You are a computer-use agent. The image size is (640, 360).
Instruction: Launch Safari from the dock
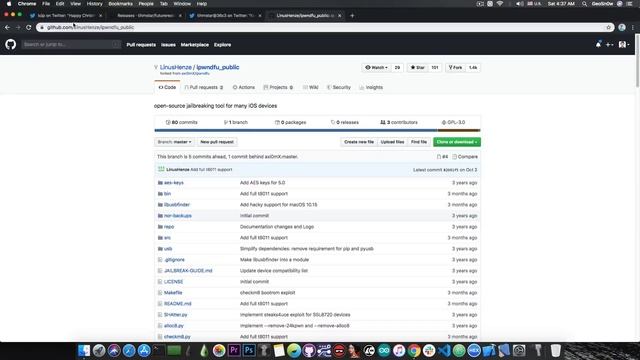129,351
